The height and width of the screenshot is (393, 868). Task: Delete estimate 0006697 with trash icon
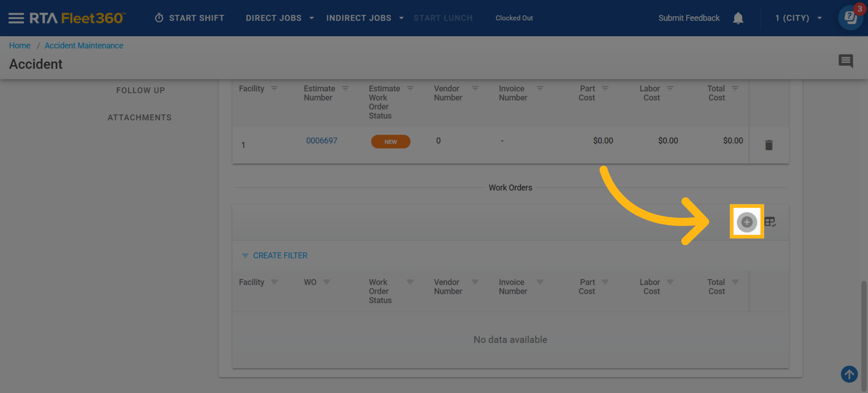769,145
